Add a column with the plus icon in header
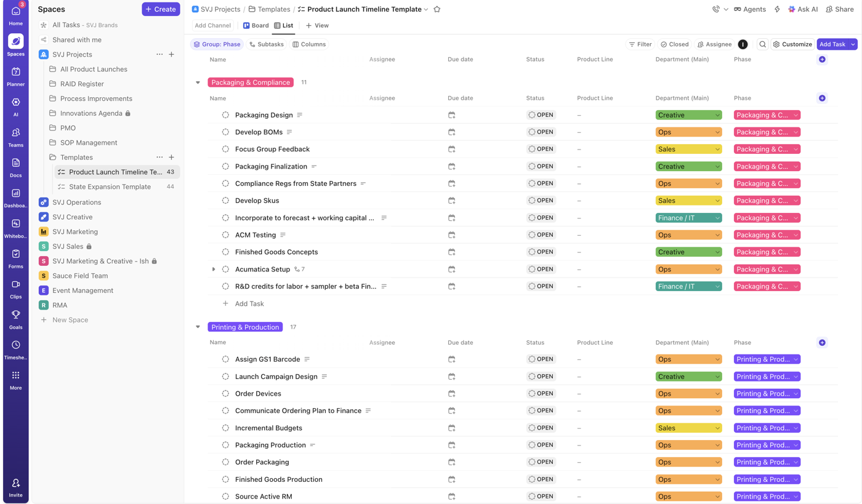 point(822,60)
